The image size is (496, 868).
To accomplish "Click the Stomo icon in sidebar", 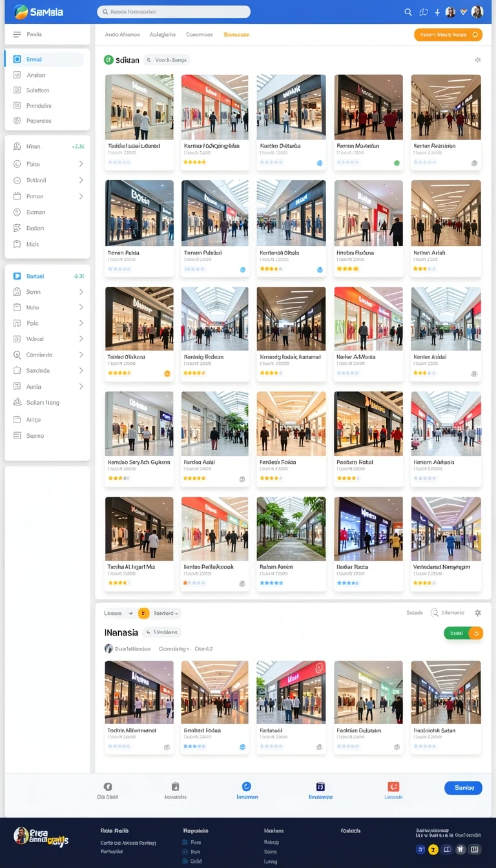I will pyautogui.click(x=17, y=436).
